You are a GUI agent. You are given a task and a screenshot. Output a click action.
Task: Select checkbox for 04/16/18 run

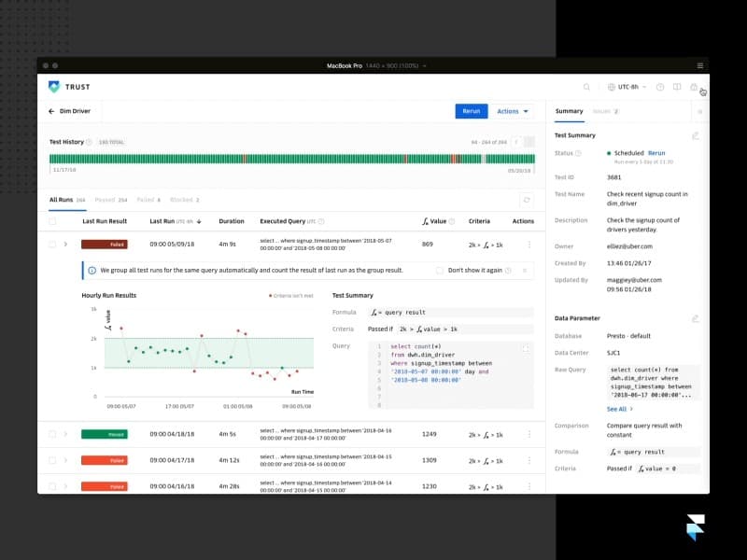click(x=52, y=486)
